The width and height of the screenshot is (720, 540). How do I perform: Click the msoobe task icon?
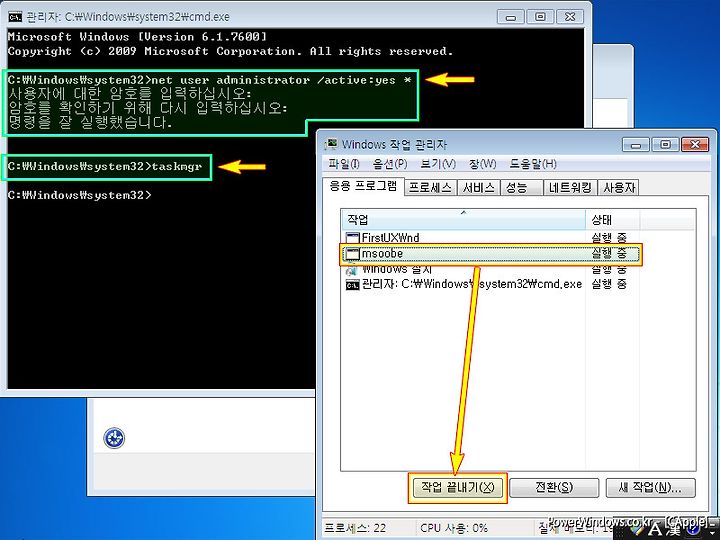352,253
